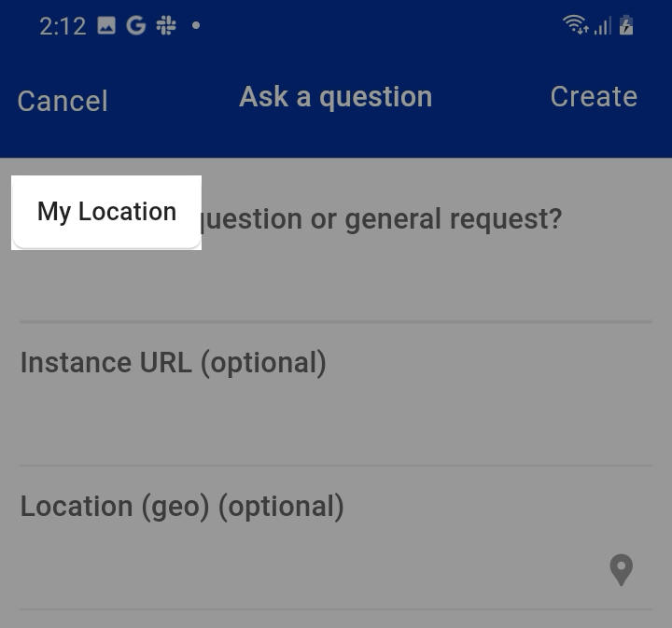Select the My Location menu option
672x628 pixels.
[x=106, y=212]
